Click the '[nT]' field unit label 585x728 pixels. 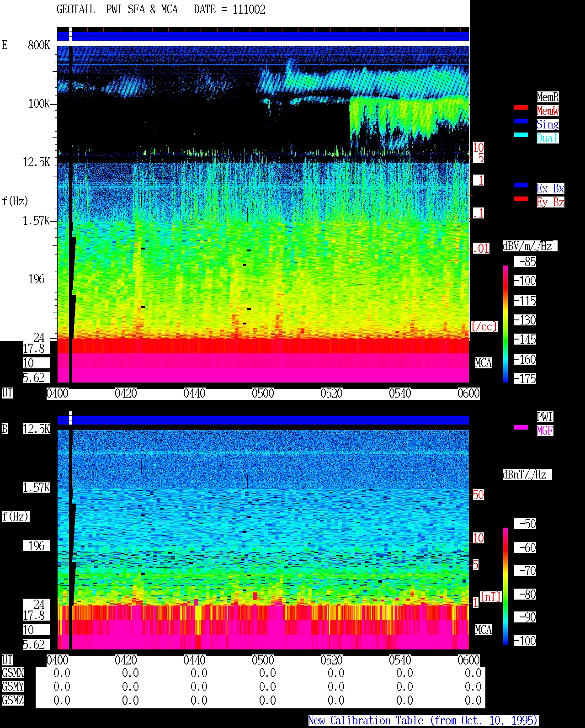491,597
